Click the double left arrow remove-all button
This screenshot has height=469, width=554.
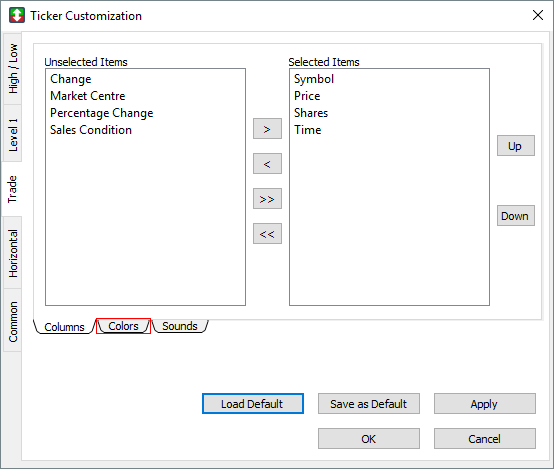(267, 234)
